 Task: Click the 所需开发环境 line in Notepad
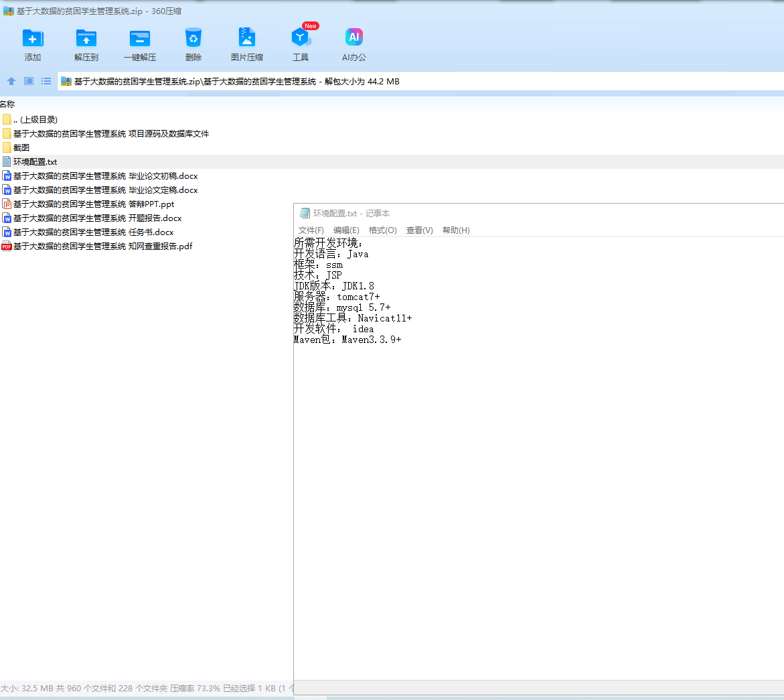tap(328, 243)
